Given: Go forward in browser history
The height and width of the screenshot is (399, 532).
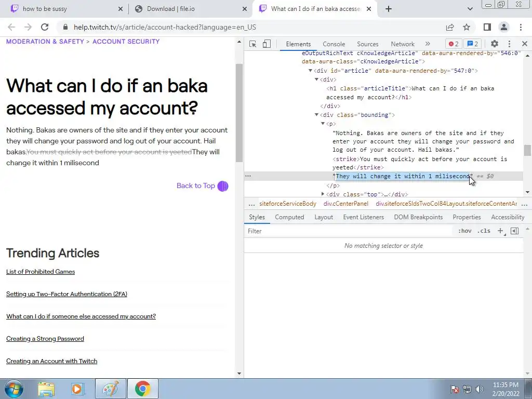Looking at the screenshot, I should 28,27.
